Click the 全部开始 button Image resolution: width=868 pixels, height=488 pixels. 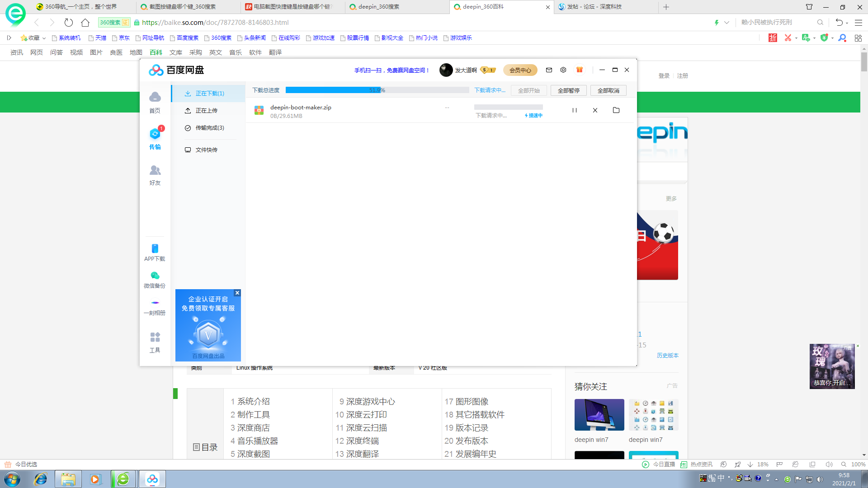pyautogui.click(x=529, y=90)
